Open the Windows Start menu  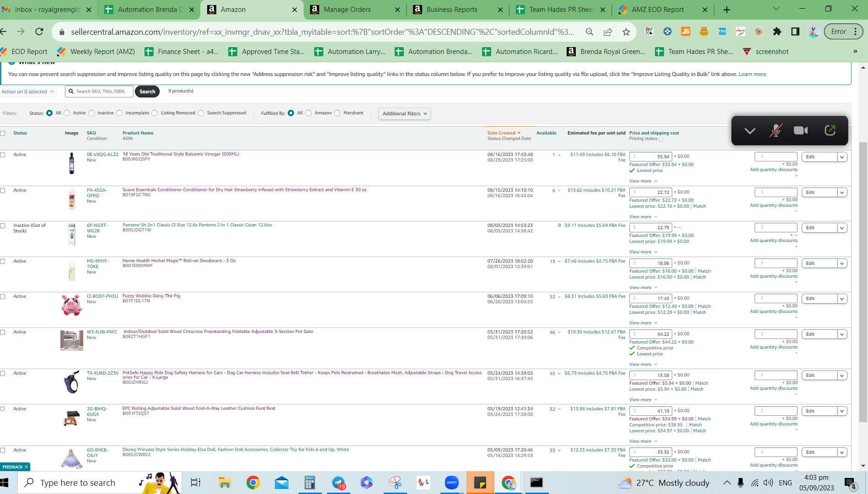[x=5, y=483]
